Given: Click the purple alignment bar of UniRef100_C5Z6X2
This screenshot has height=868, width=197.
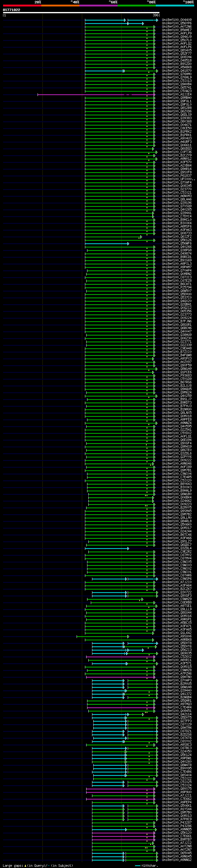Looking at the screenshot, I should coord(121,656).
